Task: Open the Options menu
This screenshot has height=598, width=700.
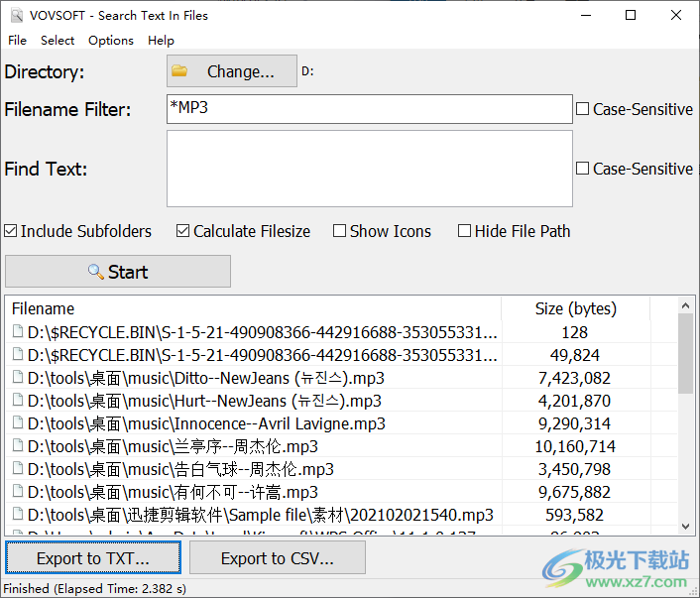Action: click(111, 41)
